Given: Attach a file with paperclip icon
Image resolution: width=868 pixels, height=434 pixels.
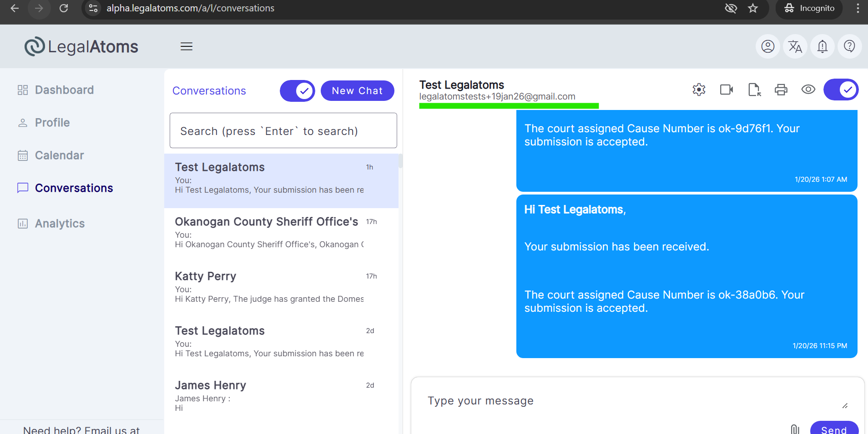Looking at the screenshot, I should pos(795,429).
